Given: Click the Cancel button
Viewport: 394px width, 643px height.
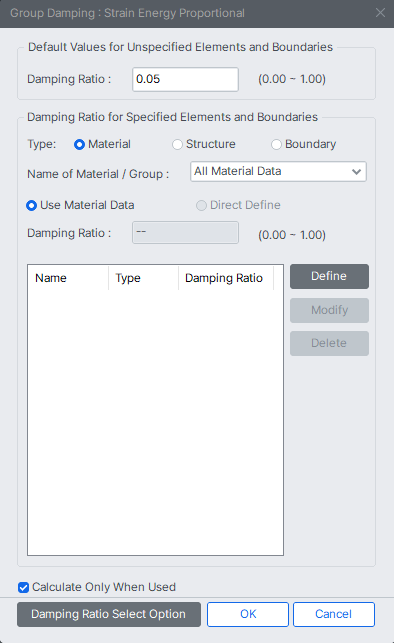Looking at the screenshot, I should [x=334, y=614].
